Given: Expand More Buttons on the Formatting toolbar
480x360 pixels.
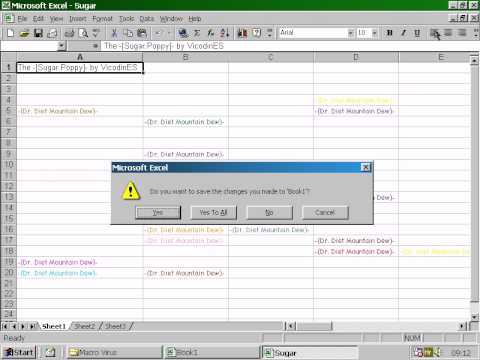Looking at the screenshot, I should point(476,33).
